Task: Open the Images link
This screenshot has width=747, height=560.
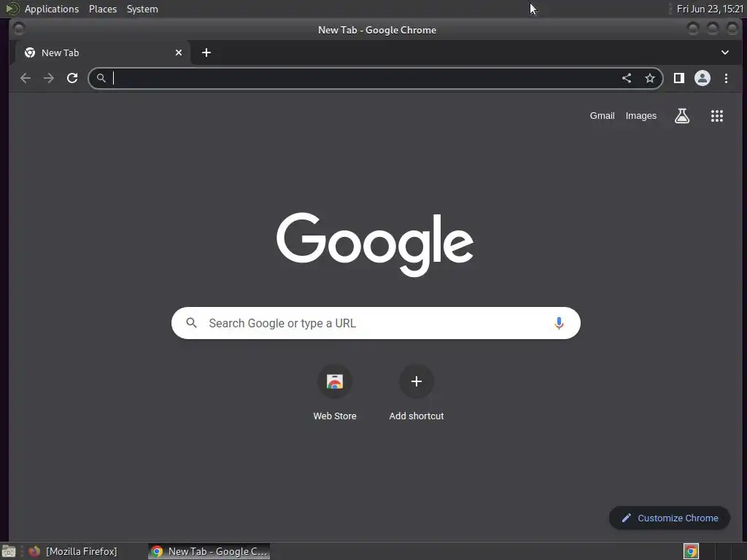Action: [x=640, y=116]
